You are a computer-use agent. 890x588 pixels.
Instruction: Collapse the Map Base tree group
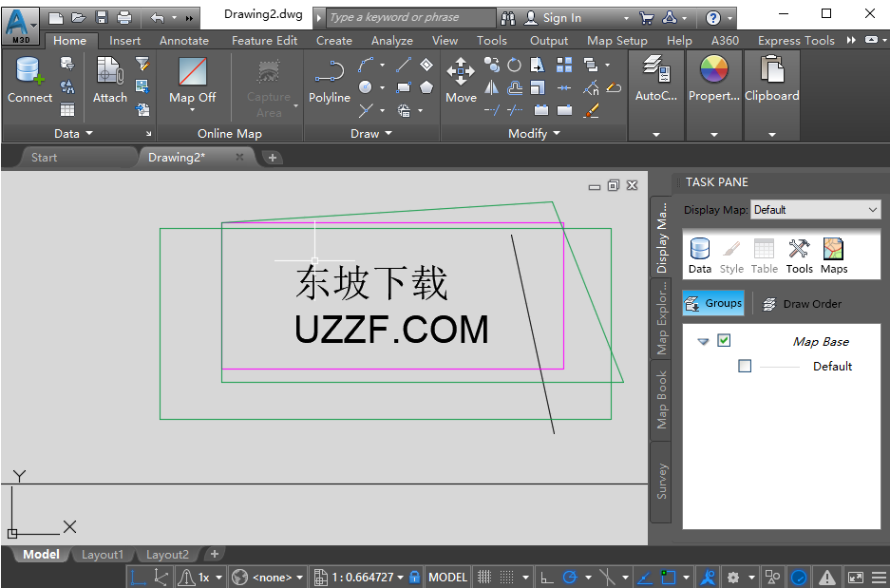tap(703, 342)
